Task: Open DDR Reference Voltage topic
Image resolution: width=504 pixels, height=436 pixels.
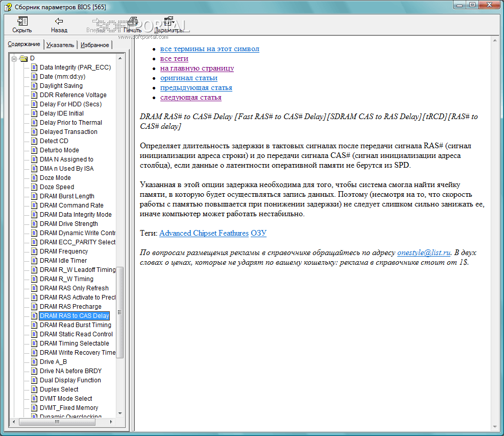Action: click(73, 95)
